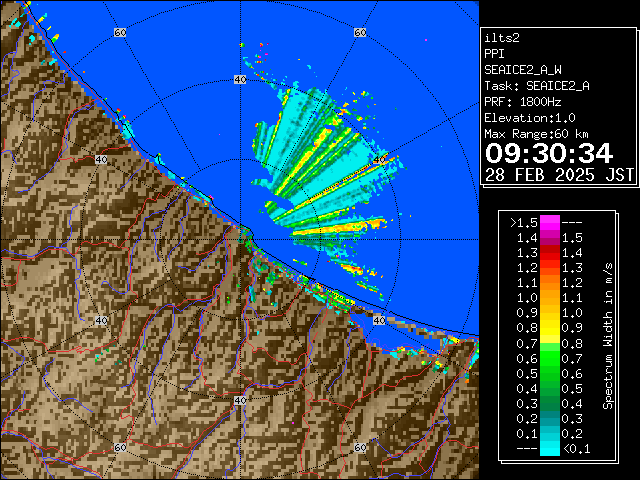Click the "<0.1" legend label
Image resolution: width=640 pixels, height=480 pixels.
tap(576, 449)
